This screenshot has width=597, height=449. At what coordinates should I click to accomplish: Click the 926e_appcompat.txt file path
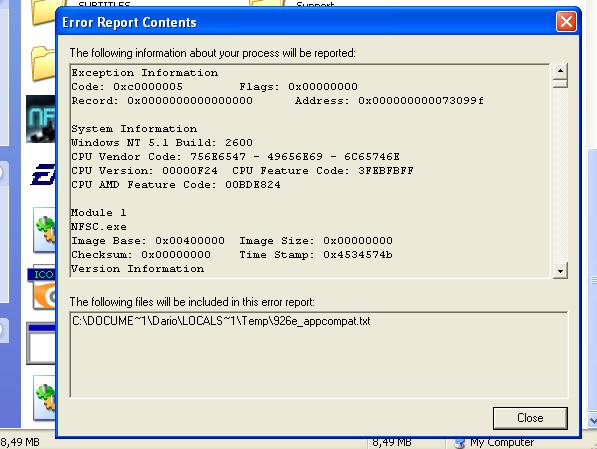[x=221, y=321]
